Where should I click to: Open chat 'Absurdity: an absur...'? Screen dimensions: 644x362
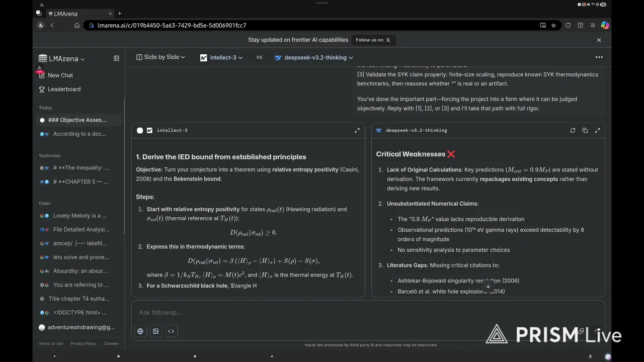79,271
